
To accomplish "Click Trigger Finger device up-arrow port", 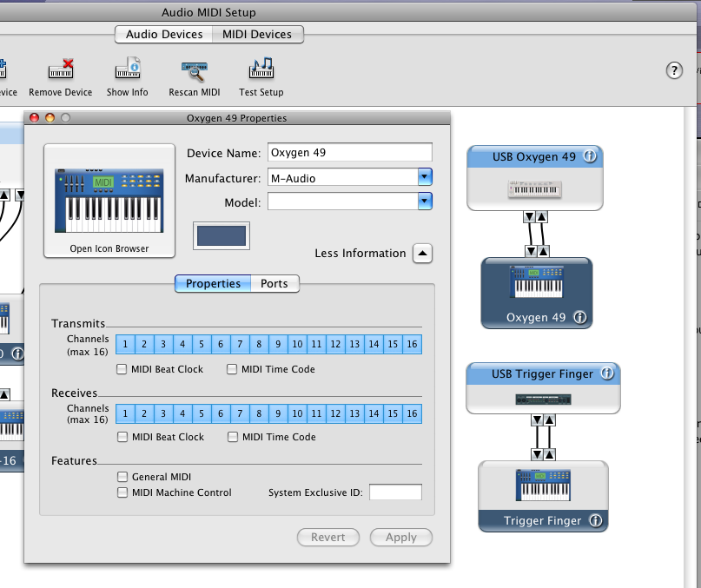I will click(549, 455).
